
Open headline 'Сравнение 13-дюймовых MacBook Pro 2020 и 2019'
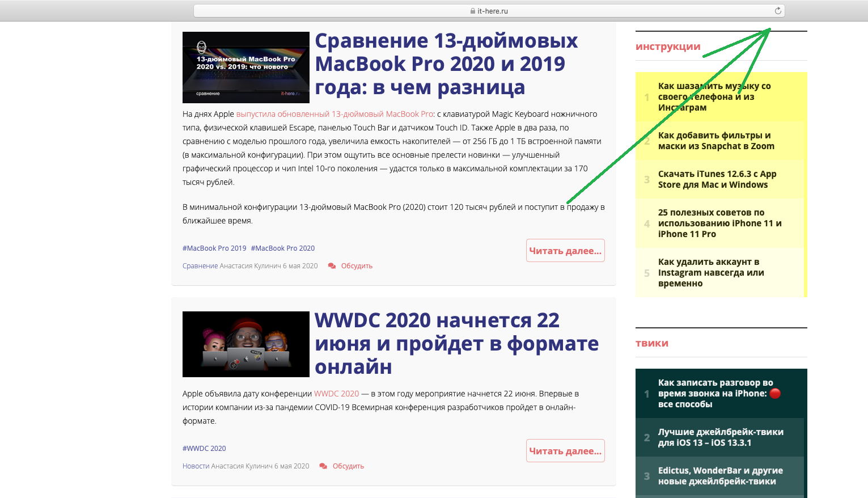(446, 64)
